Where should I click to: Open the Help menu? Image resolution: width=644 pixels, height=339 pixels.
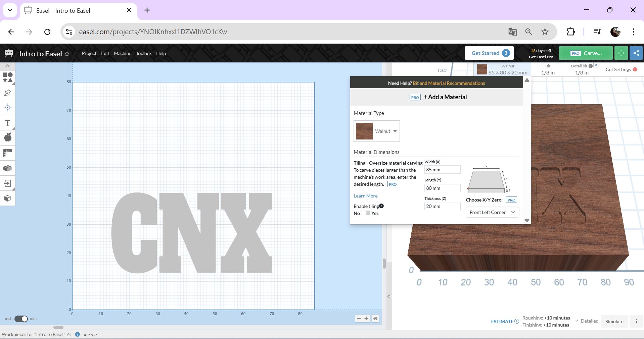(161, 53)
